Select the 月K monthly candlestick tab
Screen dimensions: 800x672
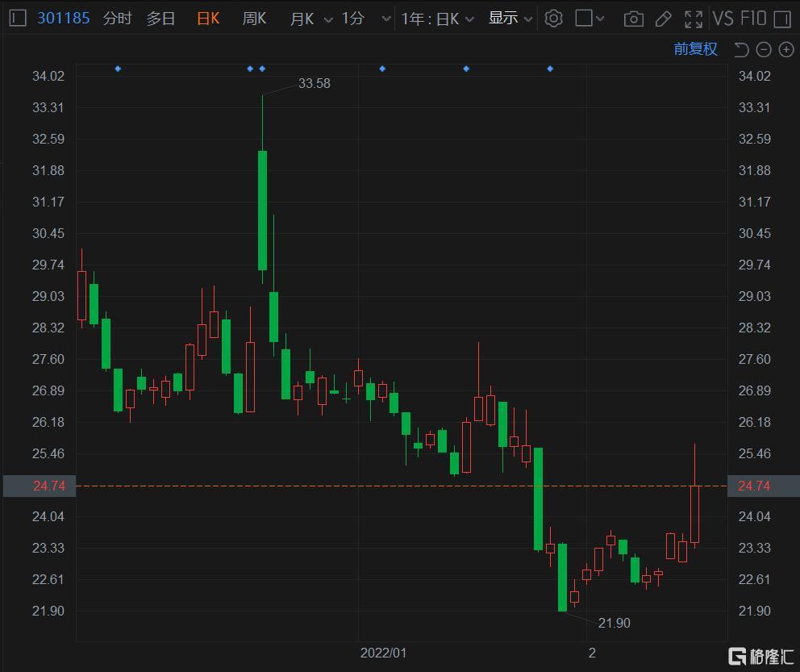pos(302,19)
